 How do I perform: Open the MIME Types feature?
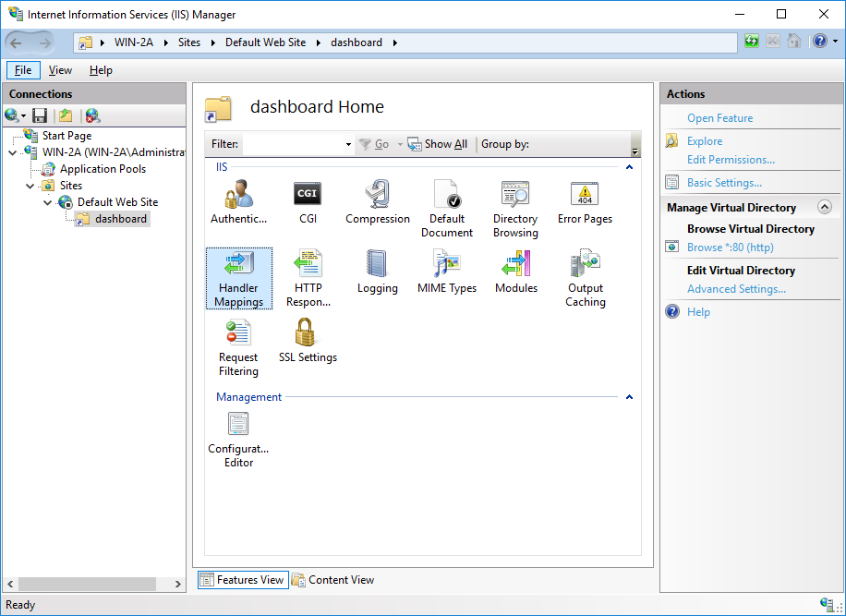pyautogui.click(x=446, y=265)
